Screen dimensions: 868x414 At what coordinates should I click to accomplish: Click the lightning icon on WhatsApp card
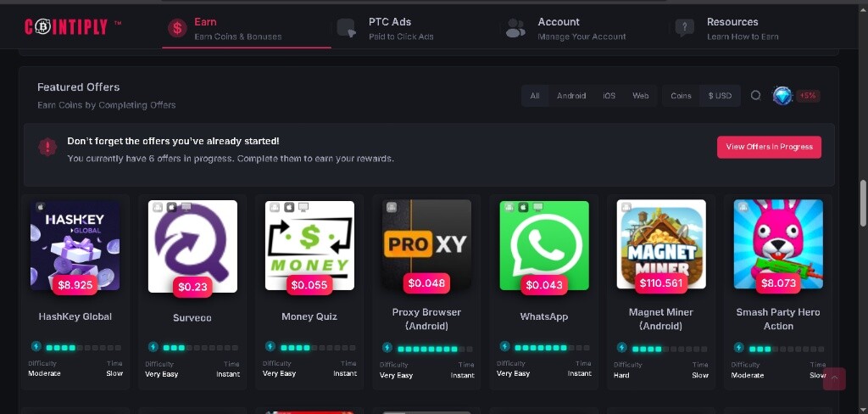tap(505, 346)
